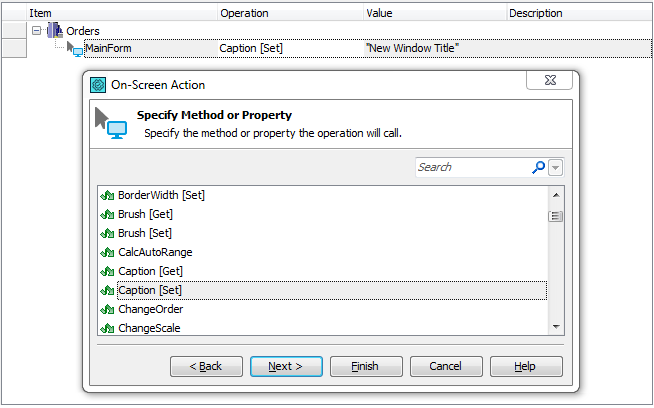Select Caption [Get] in the list

pyautogui.click(x=150, y=271)
